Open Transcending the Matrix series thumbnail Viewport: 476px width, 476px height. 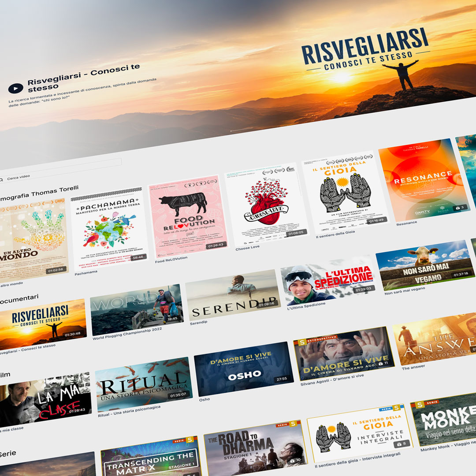(151, 457)
